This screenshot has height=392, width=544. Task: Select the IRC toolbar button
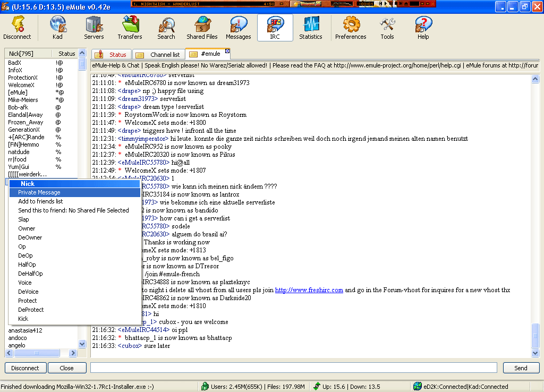[x=275, y=28]
